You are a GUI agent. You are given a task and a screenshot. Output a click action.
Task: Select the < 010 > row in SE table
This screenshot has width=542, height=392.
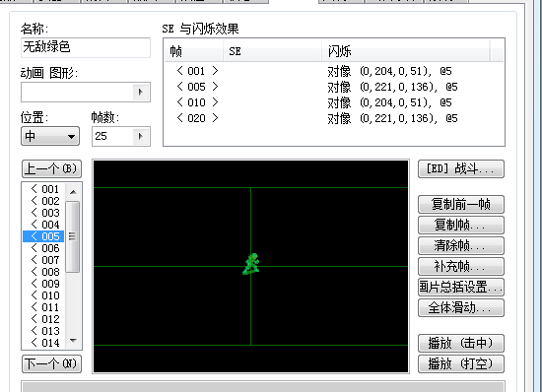(333, 102)
